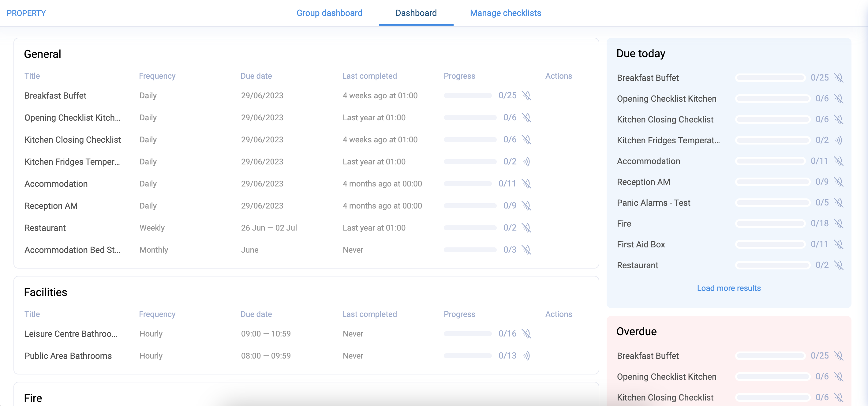Click the muted alarm icon on Reception AM row

click(x=527, y=206)
